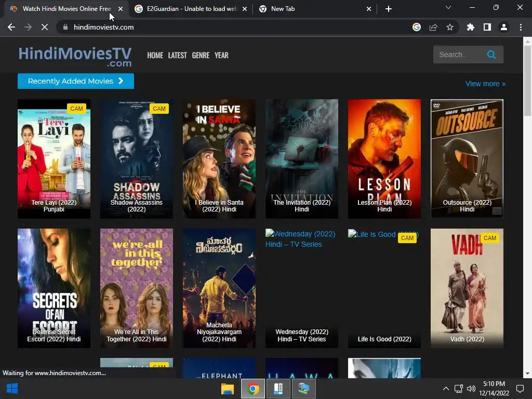This screenshot has height=399, width=532.
Task: Open Defense Secret Escort (2022) poster
Action: pyautogui.click(x=54, y=288)
